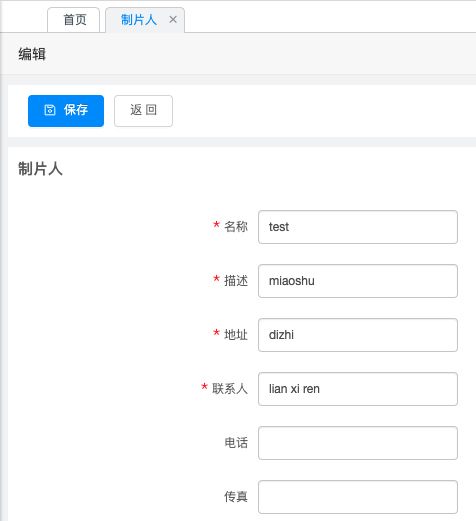The width and height of the screenshot is (476, 521).
Task: Click the 电话 field label
Action: [236, 443]
